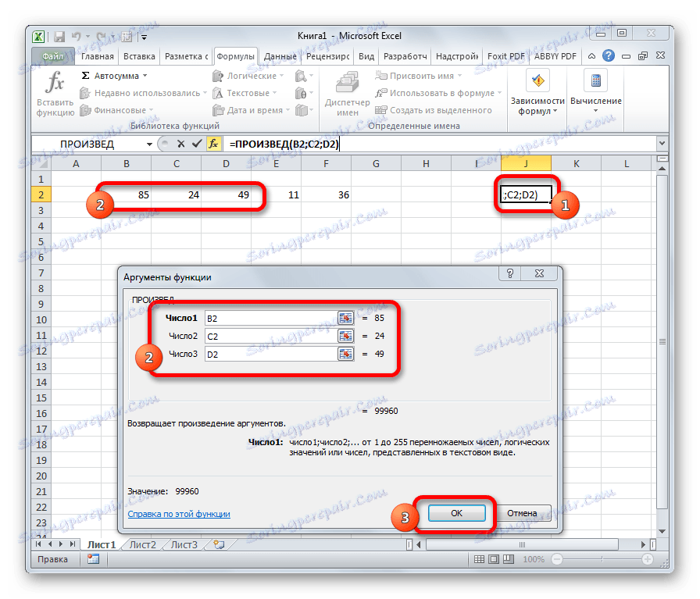Open Logical functions library
700x599 pixels.
248,76
